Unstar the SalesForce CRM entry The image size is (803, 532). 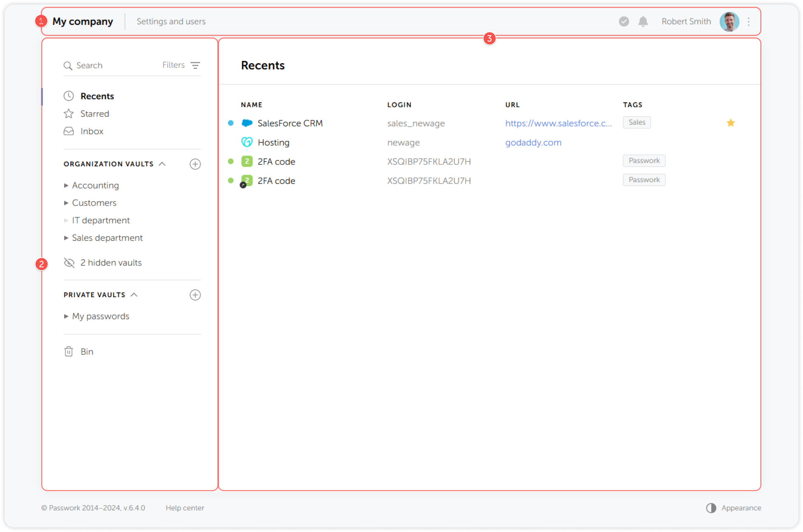[730, 123]
